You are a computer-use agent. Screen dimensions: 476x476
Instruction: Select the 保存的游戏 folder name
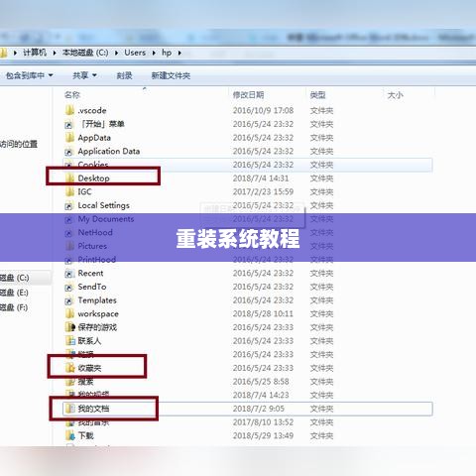coord(97,327)
